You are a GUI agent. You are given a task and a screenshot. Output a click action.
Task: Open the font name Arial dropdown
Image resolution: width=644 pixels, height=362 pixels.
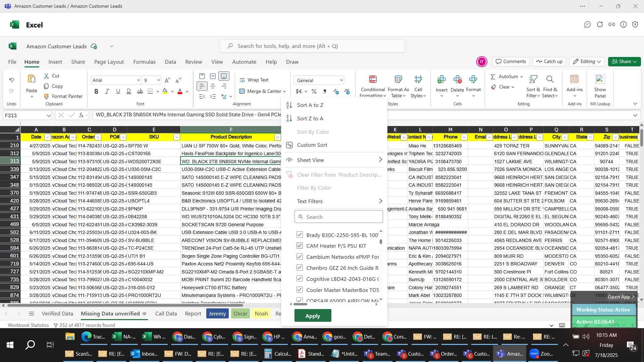pos(138,80)
